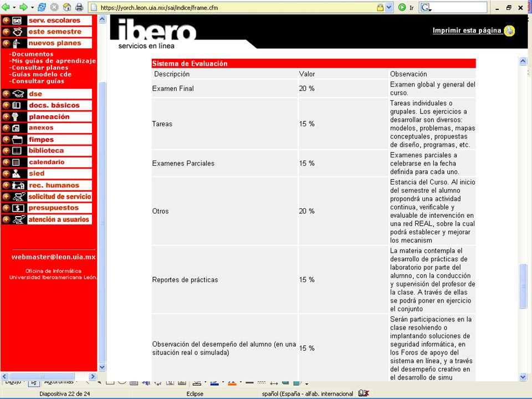This screenshot has height=399, width=532.
Task: Click the 'Diapositiva 22 de 24' status text
Action: 65,393
